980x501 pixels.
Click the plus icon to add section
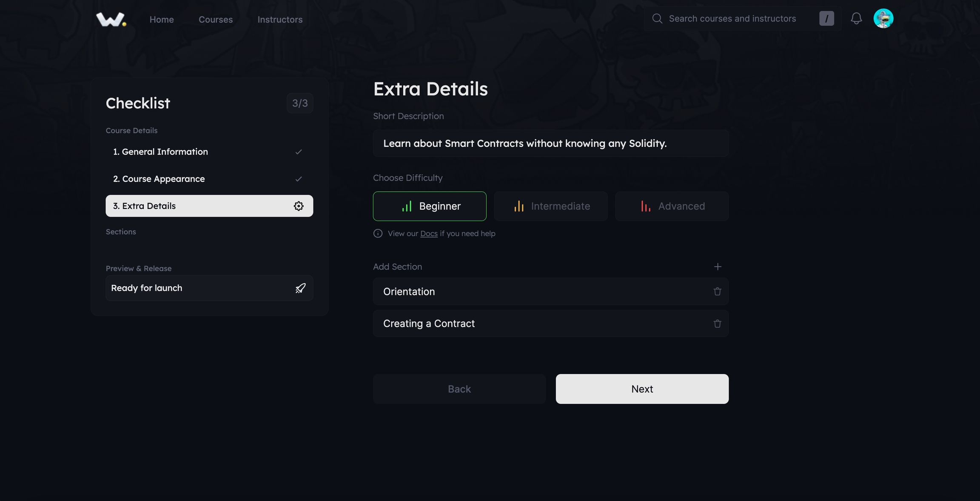[x=718, y=267]
